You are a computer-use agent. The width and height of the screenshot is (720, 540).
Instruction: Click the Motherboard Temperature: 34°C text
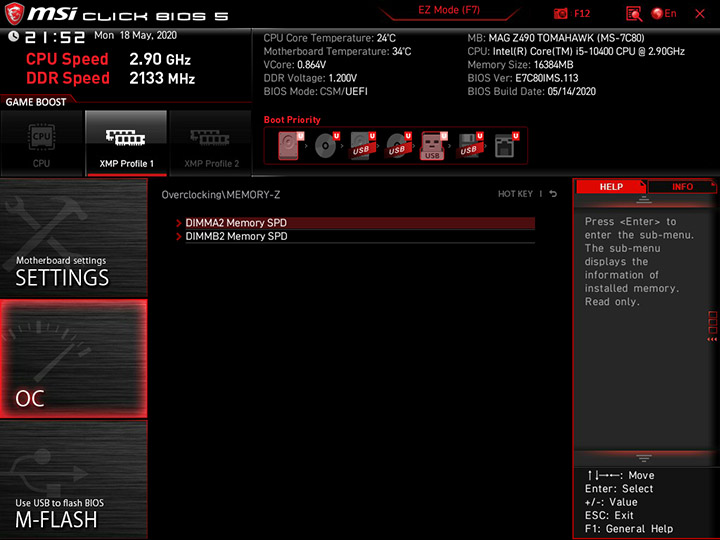pos(338,51)
